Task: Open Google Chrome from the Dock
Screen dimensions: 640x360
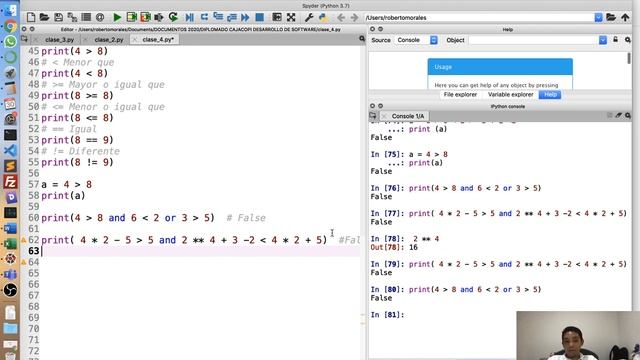Action: pos(10,27)
